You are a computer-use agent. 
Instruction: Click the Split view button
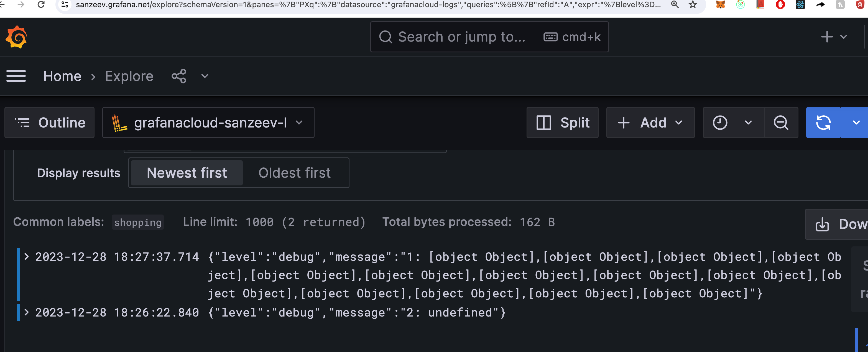562,123
